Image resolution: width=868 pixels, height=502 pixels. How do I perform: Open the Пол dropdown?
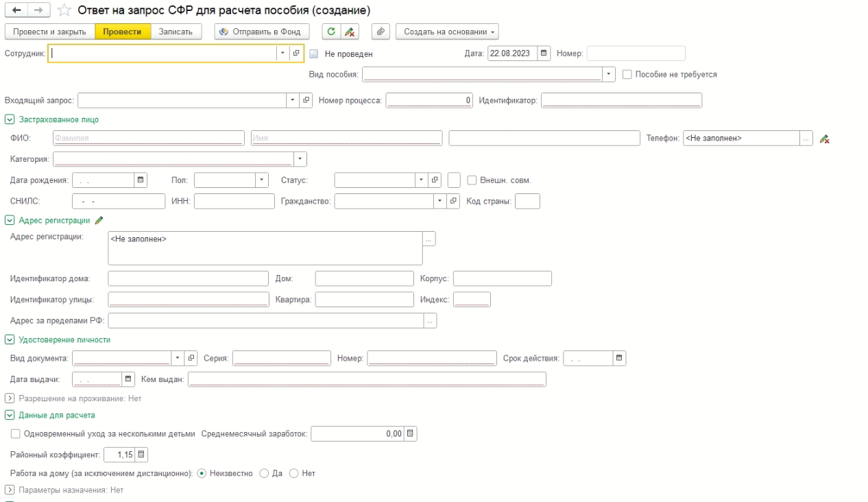(x=262, y=180)
